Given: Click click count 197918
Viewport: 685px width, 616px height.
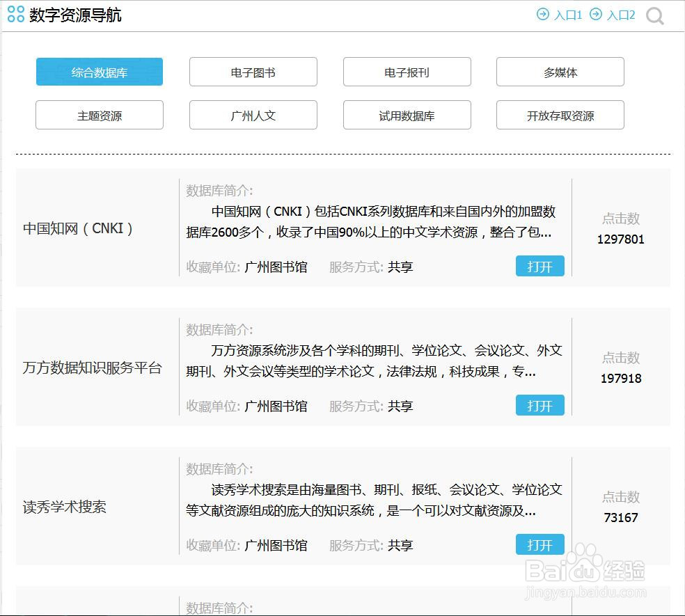Looking at the screenshot, I should click(x=621, y=379).
